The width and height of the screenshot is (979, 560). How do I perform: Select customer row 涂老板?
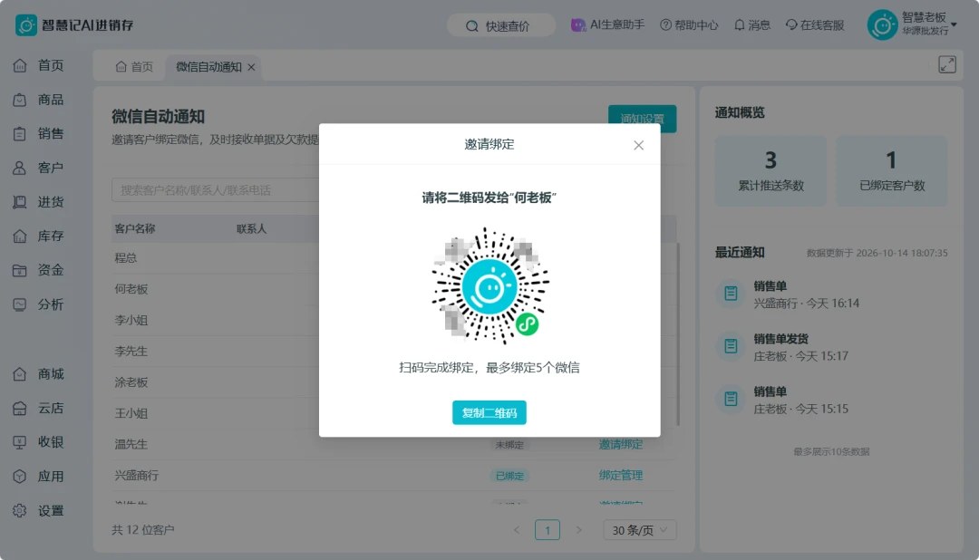215,382
